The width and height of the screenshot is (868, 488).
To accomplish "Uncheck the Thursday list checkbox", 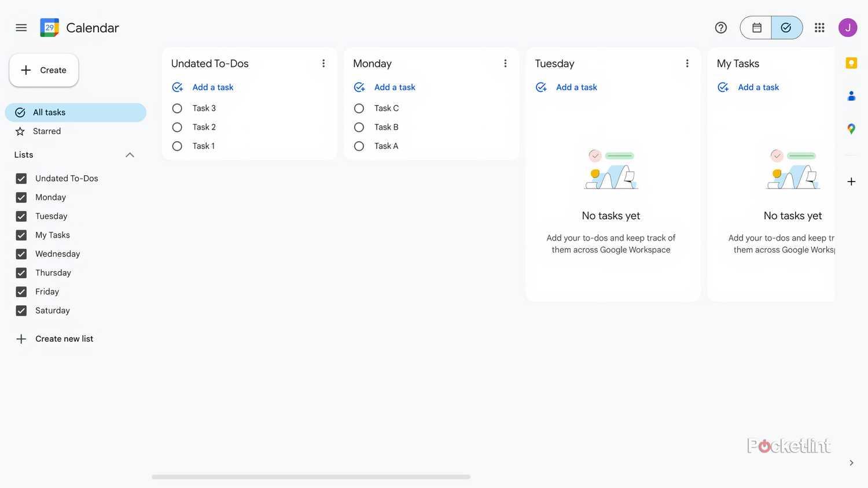I will tap(21, 273).
